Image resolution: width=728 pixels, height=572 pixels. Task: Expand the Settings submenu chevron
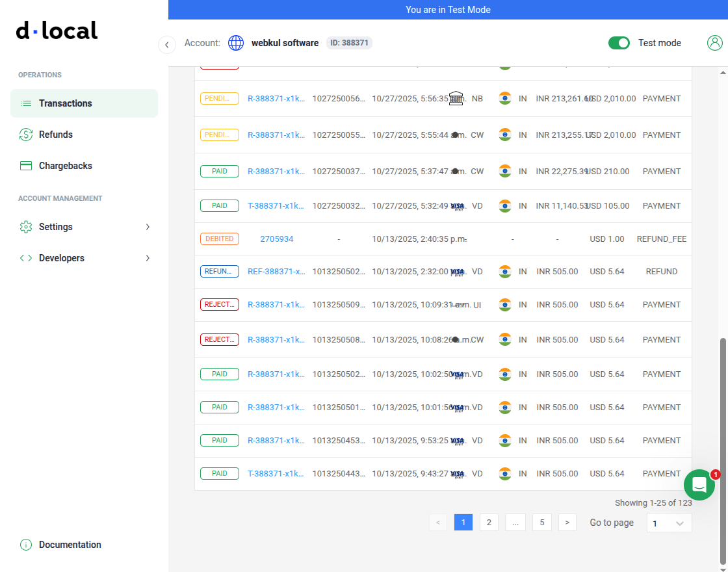pyautogui.click(x=148, y=227)
